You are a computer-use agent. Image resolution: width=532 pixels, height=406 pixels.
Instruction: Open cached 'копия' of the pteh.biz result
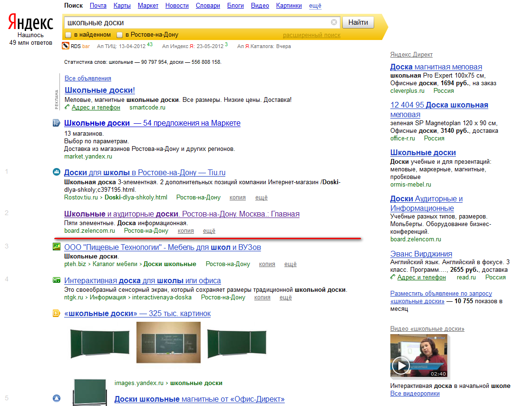[x=267, y=264]
